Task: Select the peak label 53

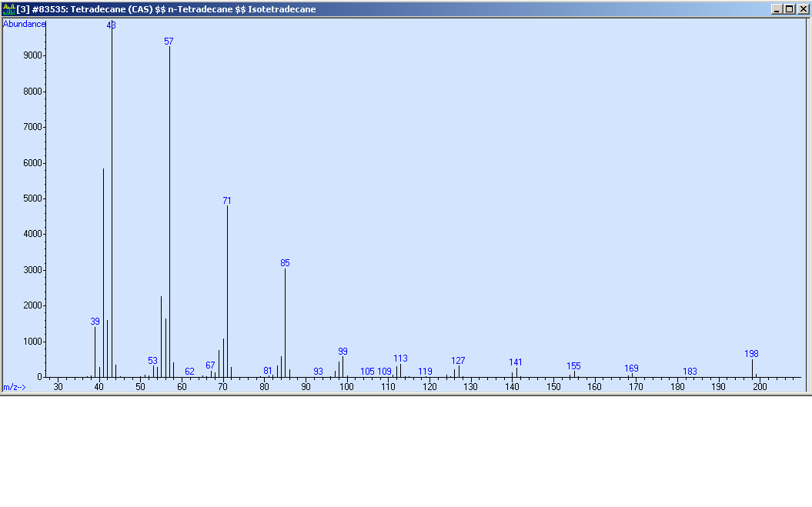Action: click(x=152, y=361)
